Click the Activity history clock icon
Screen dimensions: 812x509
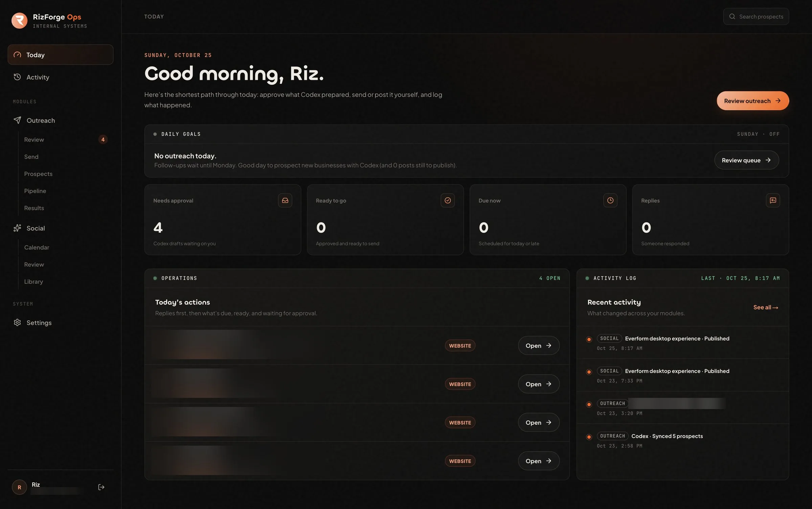(x=17, y=77)
